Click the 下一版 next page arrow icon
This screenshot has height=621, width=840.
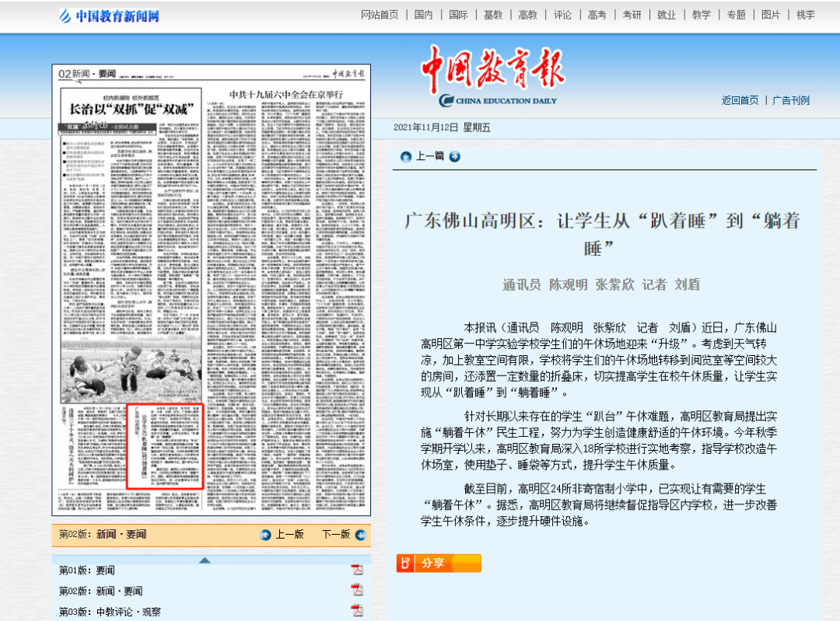(360, 535)
